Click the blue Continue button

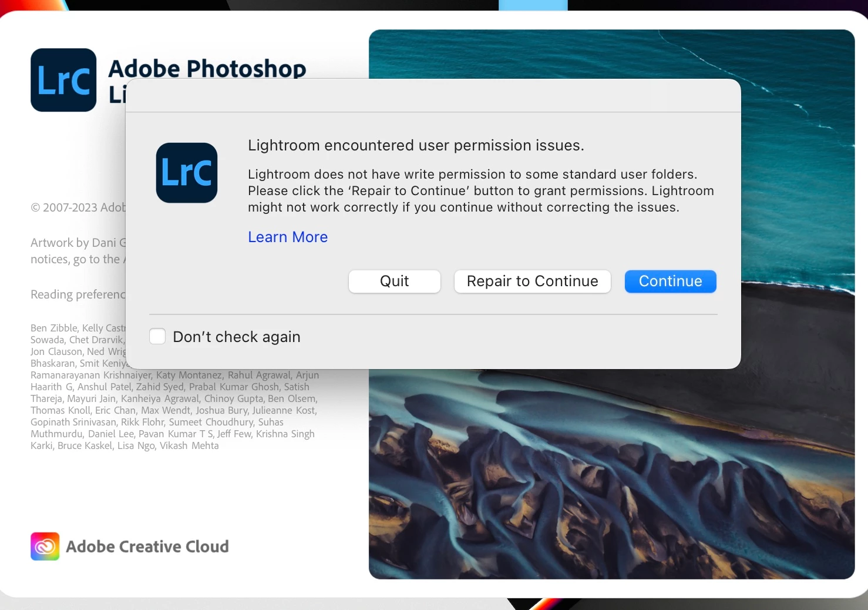click(670, 281)
